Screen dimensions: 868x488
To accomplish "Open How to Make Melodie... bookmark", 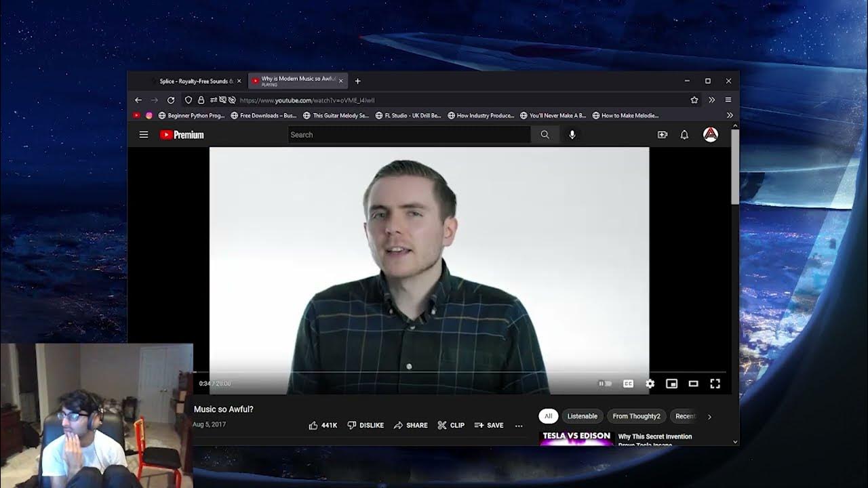I will [x=626, y=115].
